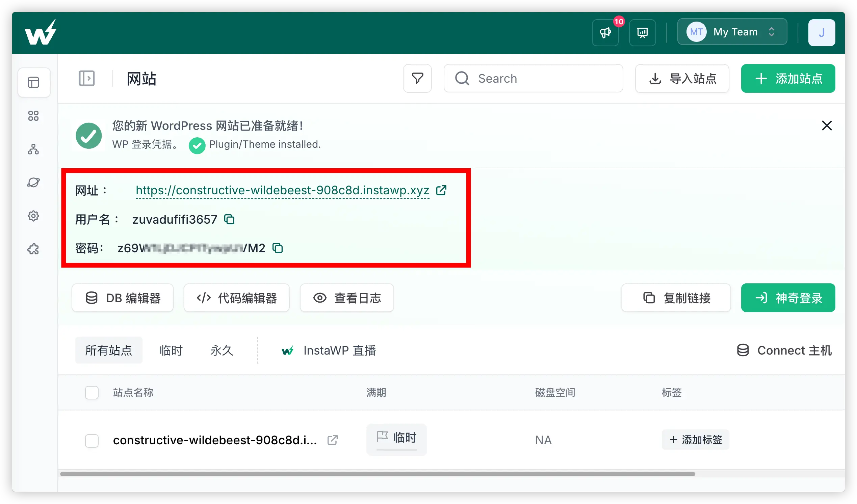The width and height of the screenshot is (857, 504).
Task: Open the planet icon in sidebar
Action: 33,183
